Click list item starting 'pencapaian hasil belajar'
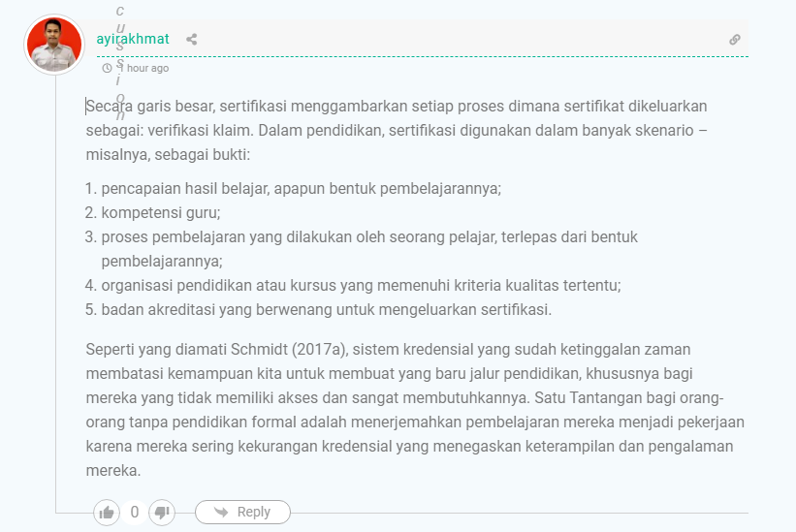Viewport: 796px width, 532px height. pos(301,189)
